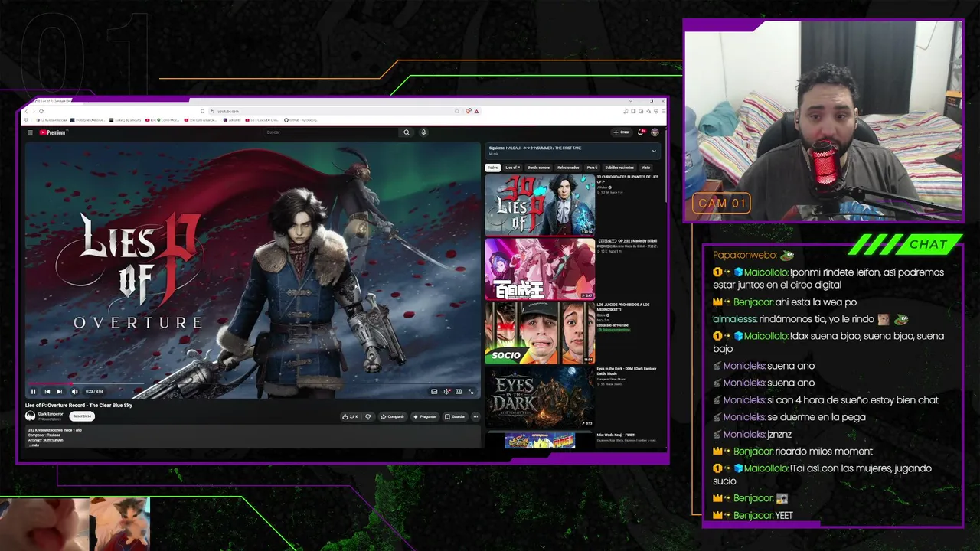The width and height of the screenshot is (980, 551).
Task: Skip to the previous video
Action: [47, 391]
